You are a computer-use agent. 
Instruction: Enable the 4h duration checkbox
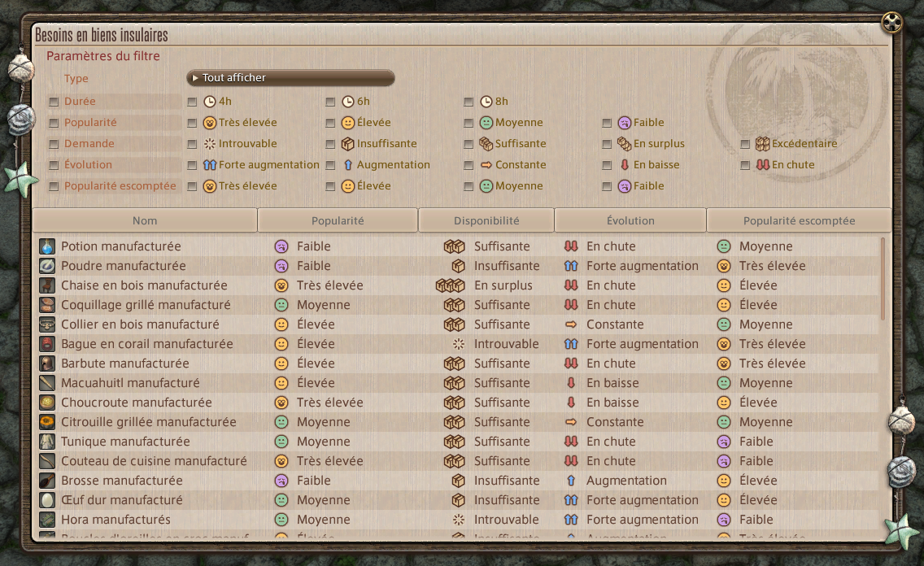192,102
